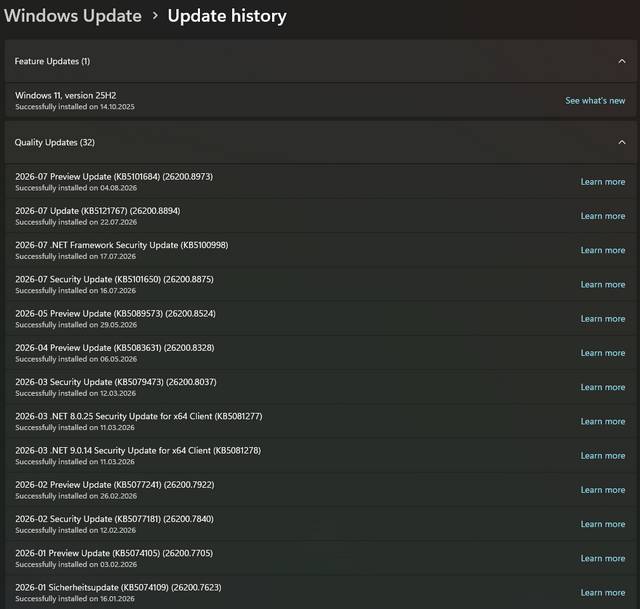Select 2026-05 Preview Update (KB5089573) title
Image resolution: width=640 pixels, height=609 pixels.
pos(115,314)
